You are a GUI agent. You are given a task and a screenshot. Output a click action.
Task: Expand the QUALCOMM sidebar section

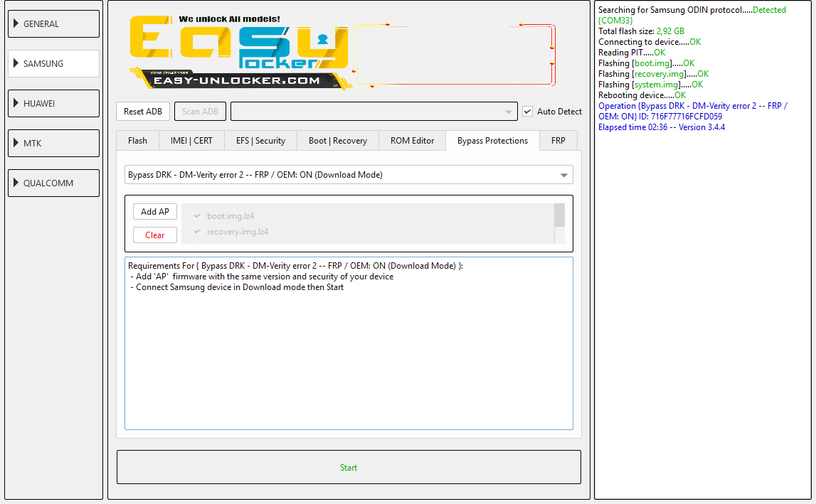pos(53,183)
